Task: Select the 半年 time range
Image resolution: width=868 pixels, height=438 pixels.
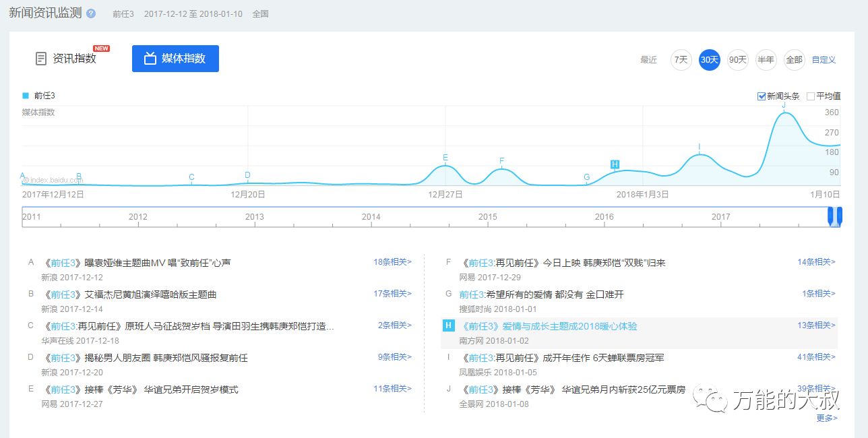Action: (x=766, y=60)
